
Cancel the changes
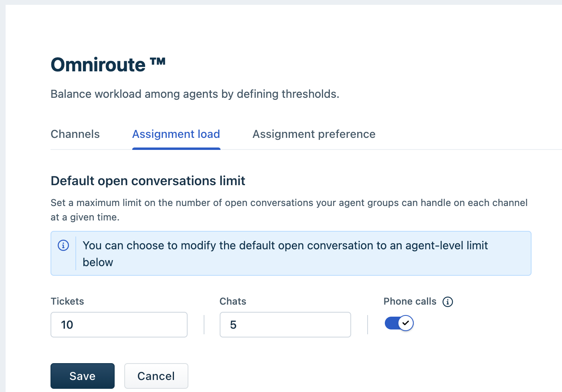pyautogui.click(x=156, y=376)
